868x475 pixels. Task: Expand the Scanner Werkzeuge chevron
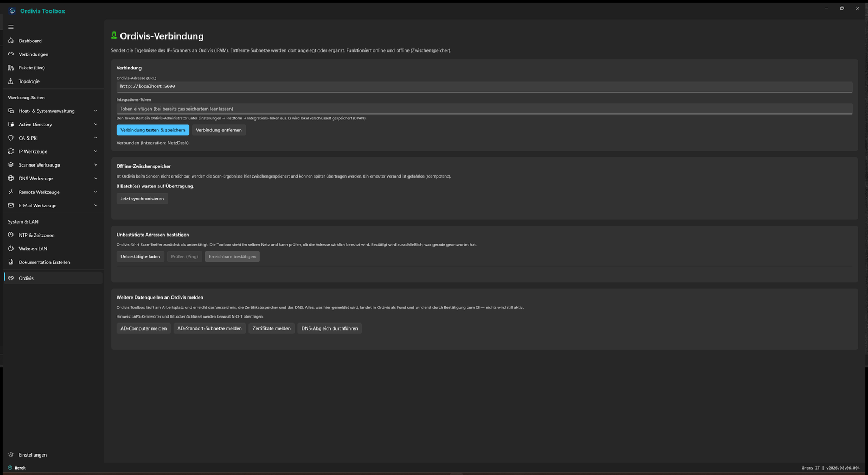[x=95, y=165]
